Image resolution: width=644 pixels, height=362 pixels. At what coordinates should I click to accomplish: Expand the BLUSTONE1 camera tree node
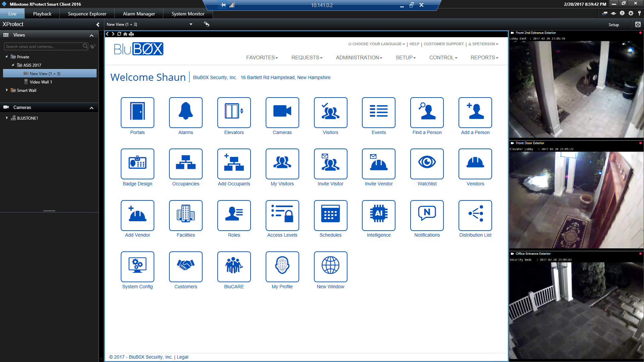click(7, 118)
